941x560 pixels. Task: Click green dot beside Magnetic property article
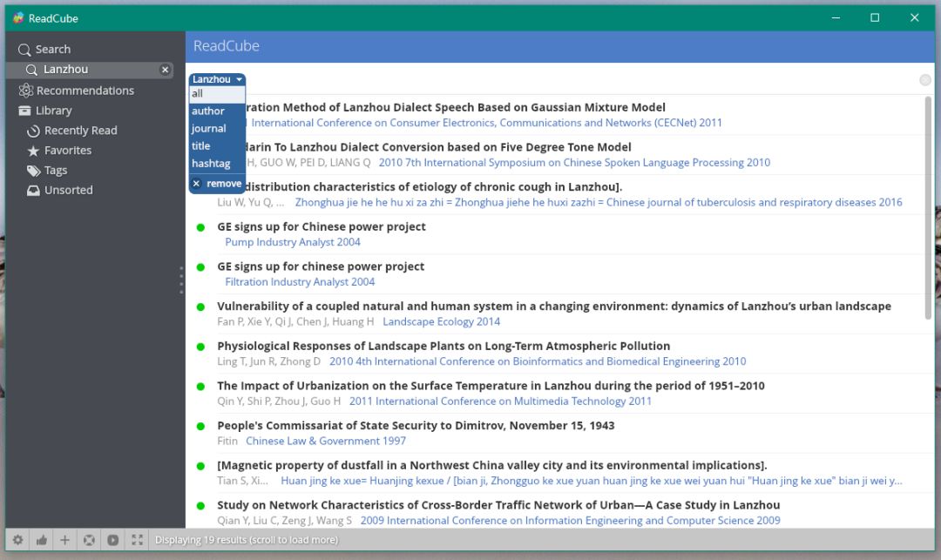coord(200,466)
